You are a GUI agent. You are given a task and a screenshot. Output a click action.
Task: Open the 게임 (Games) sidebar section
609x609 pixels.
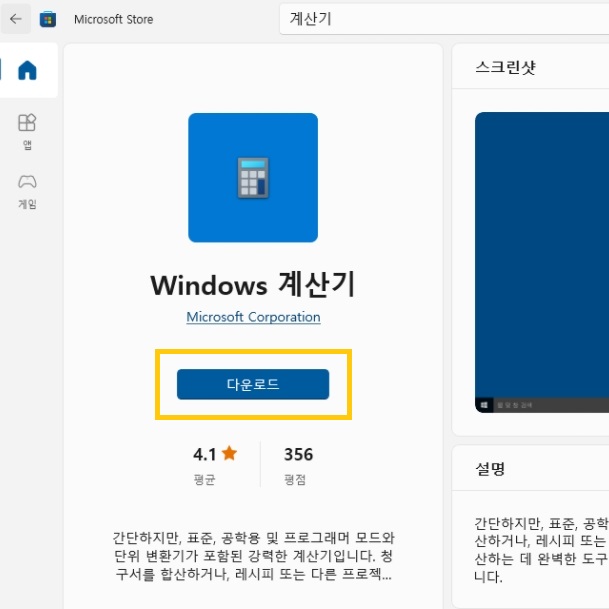pyautogui.click(x=27, y=192)
